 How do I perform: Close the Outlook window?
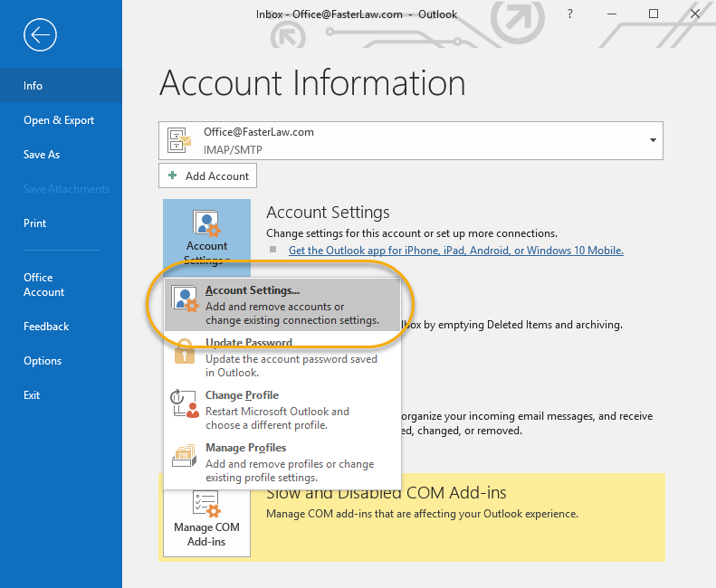pyautogui.click(x=695, y=14)
